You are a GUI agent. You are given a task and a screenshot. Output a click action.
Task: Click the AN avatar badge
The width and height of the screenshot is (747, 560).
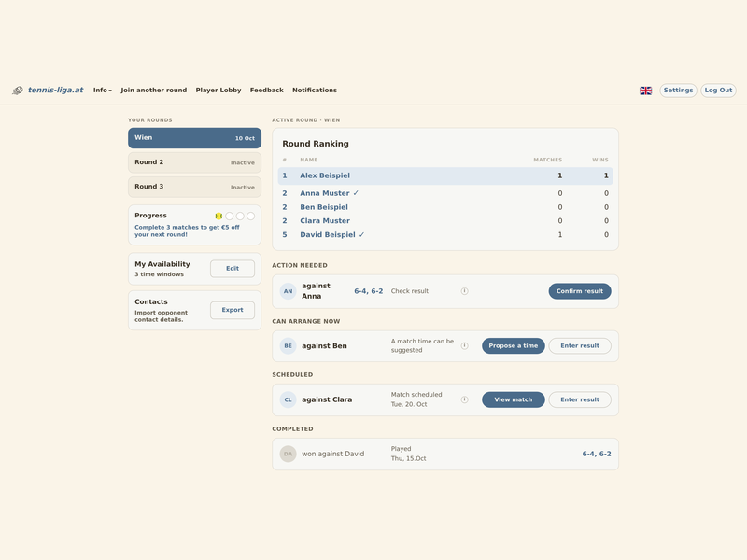(289, 291)
